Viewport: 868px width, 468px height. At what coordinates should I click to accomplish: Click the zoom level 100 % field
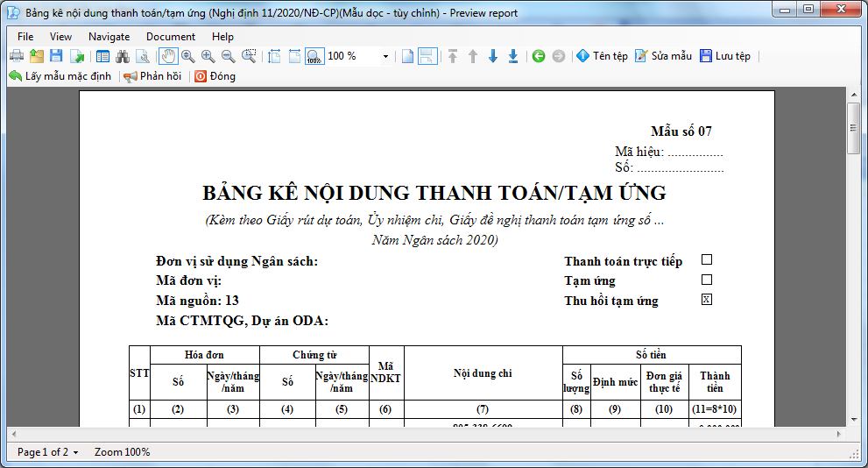tap(353, 56)
